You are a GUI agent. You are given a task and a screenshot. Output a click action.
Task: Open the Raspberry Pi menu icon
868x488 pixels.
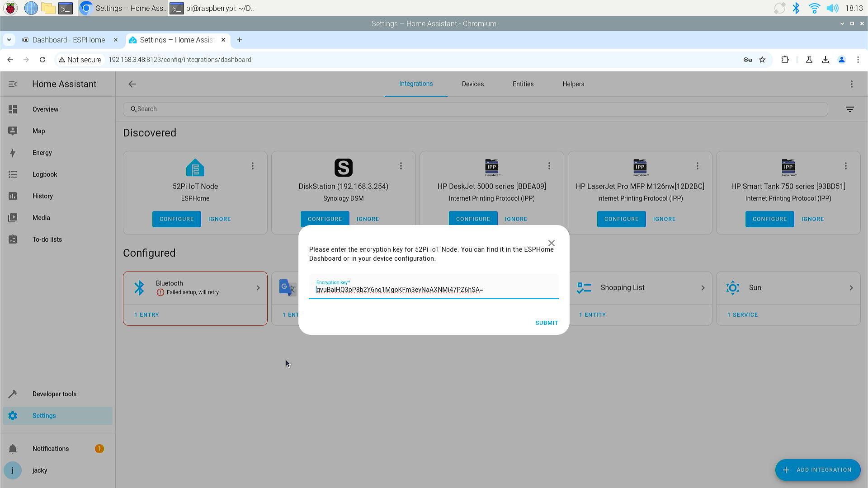click(10, 8)
